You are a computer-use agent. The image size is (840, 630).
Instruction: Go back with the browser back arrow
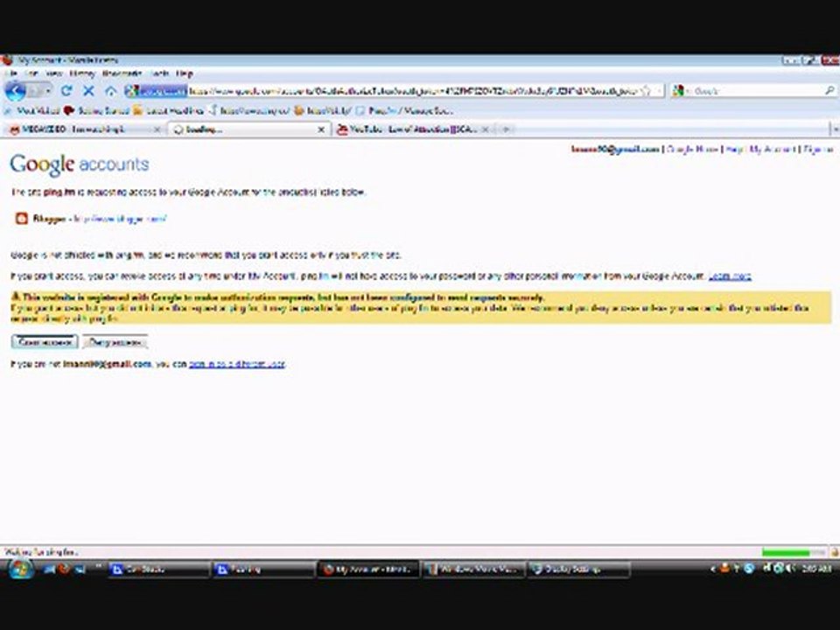(16, 91)
